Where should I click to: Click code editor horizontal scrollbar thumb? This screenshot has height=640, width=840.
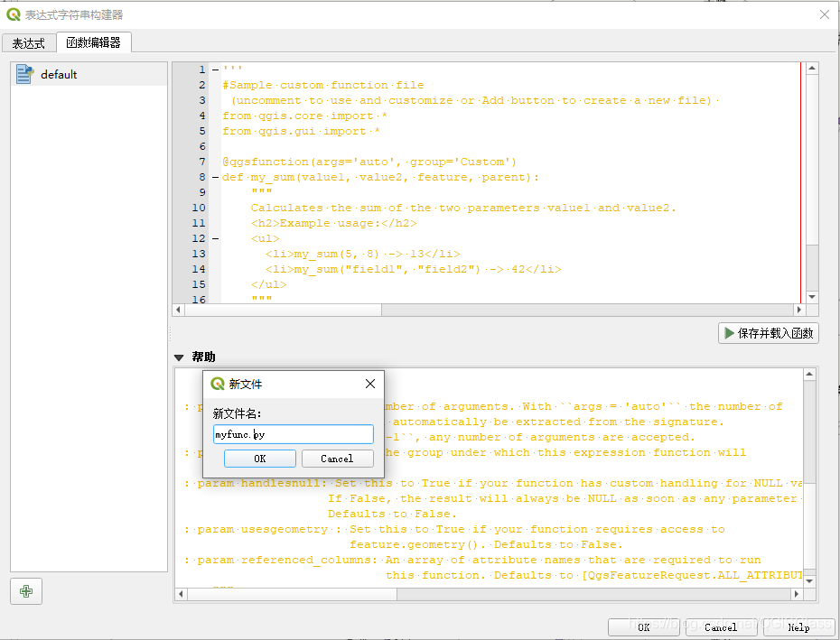[x=283, y=310]
